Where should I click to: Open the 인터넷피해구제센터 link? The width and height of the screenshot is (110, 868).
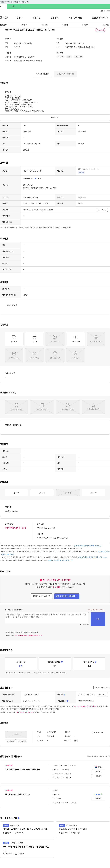(x=29, y=636)
